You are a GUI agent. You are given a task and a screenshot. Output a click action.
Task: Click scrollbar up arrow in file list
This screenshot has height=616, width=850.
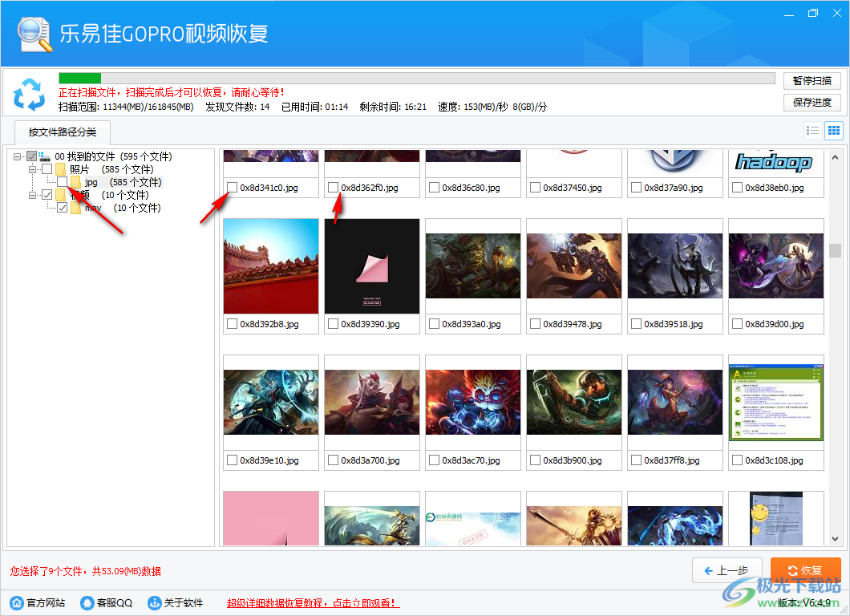point(835,156)
